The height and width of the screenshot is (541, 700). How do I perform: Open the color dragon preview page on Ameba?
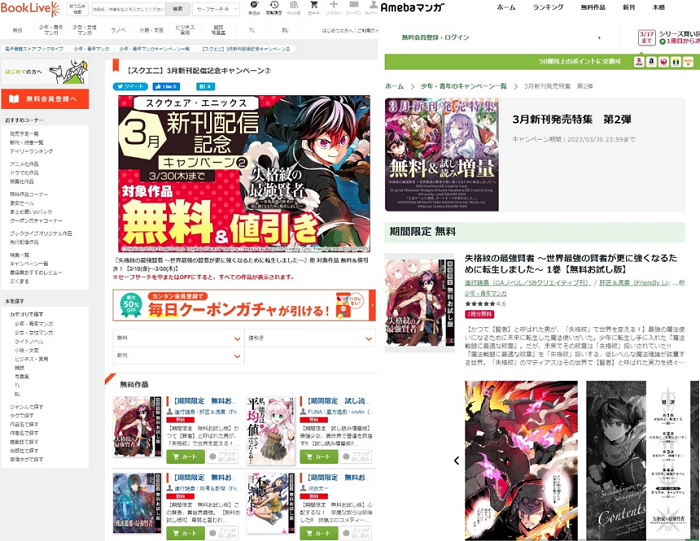pos(521,461)
